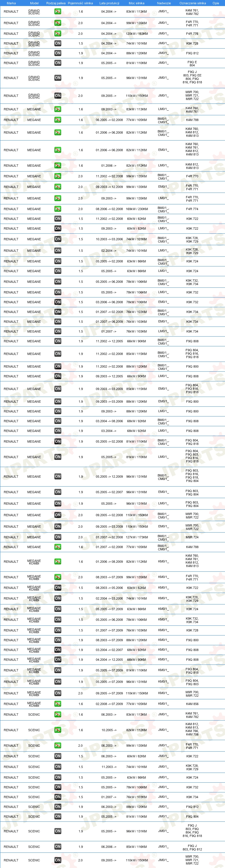This screenshot has height=868, width=225.
Task: Select the '05.2005 -> 02.2007' production years cell
Action: tap(109, 492)
